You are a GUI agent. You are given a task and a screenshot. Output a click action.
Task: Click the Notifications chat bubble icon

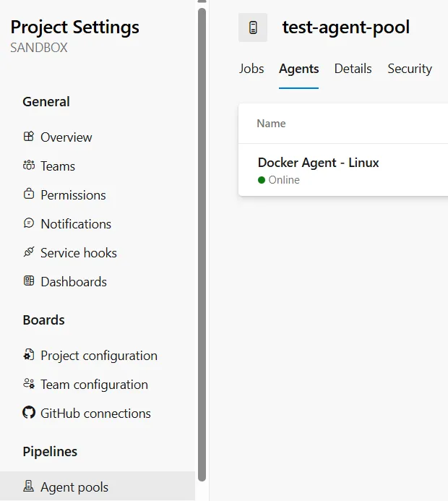29,223
